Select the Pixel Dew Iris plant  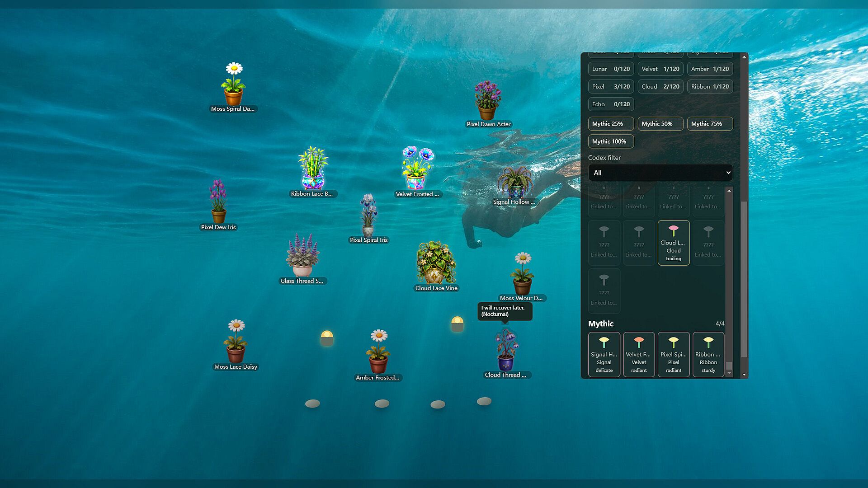pyautogui.click(x=218, y=202)
